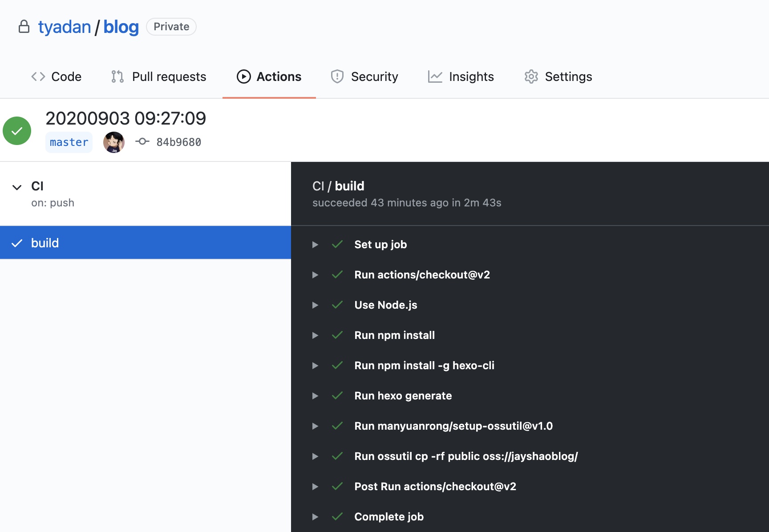Expand the Complete job step arrow
The height and width of the screenshot is (532, 769).
315,517
